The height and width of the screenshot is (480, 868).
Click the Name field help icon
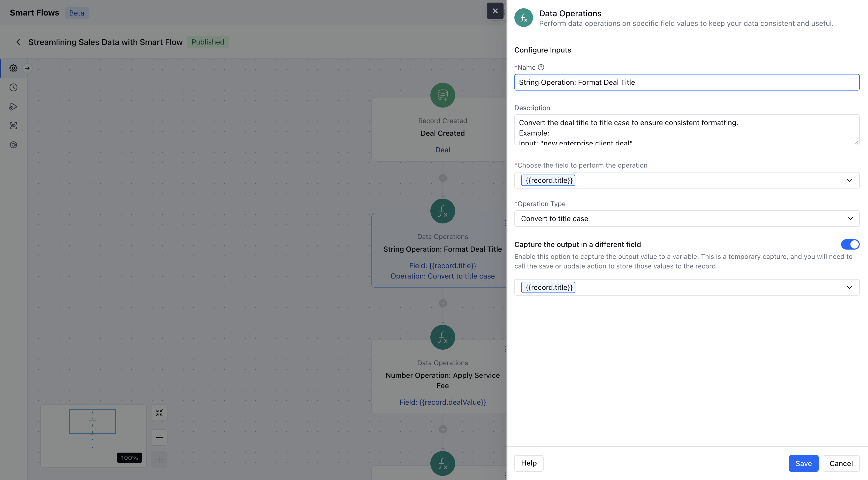click(541, 67)
